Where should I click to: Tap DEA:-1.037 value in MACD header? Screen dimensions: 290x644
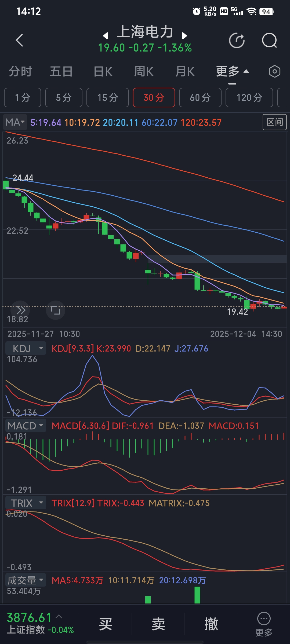pyautogui.click(x=181, y=426)
